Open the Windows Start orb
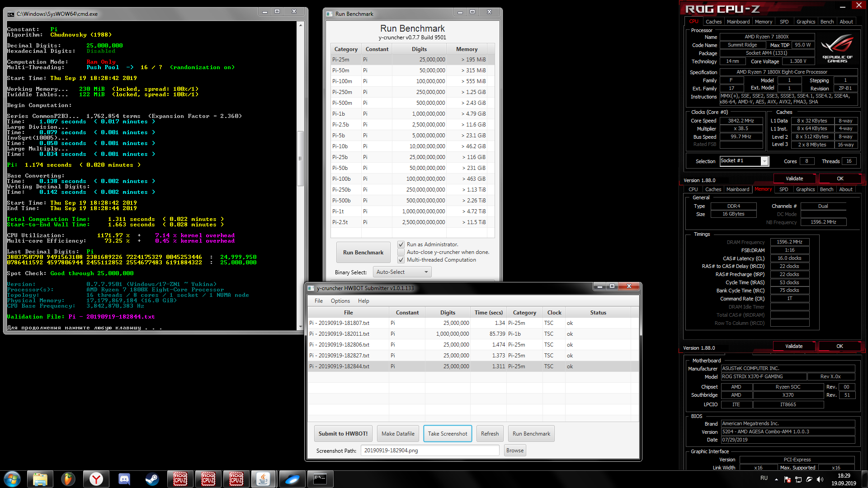The width and height of the screenshot is (868, 488). point(12,479)
